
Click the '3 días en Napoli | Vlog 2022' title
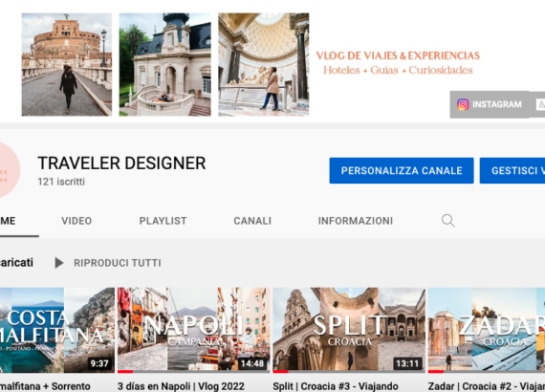(x=181, y=386)
